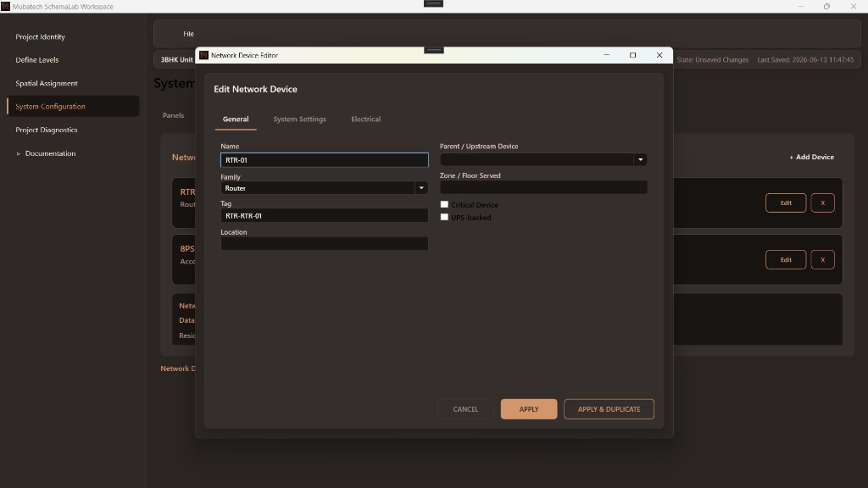868x488 pixels.
Task: Open the Family dropdown arrow
Action: coord(421,188)
